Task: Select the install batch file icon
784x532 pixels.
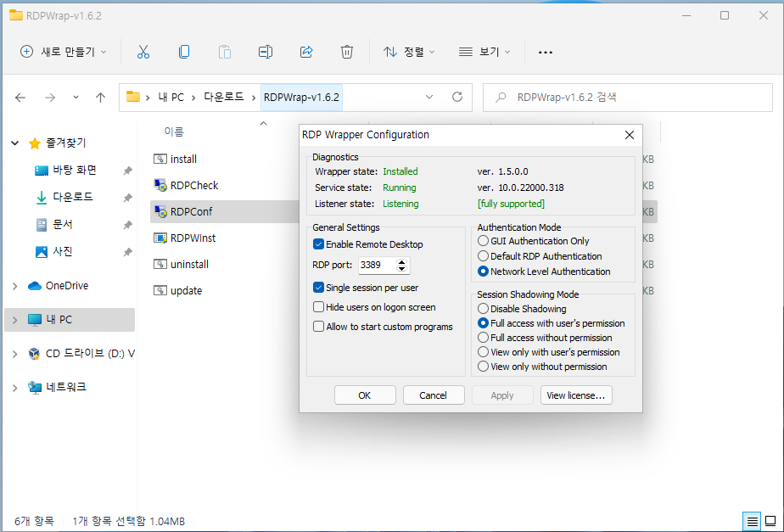Action: (160, 159)
